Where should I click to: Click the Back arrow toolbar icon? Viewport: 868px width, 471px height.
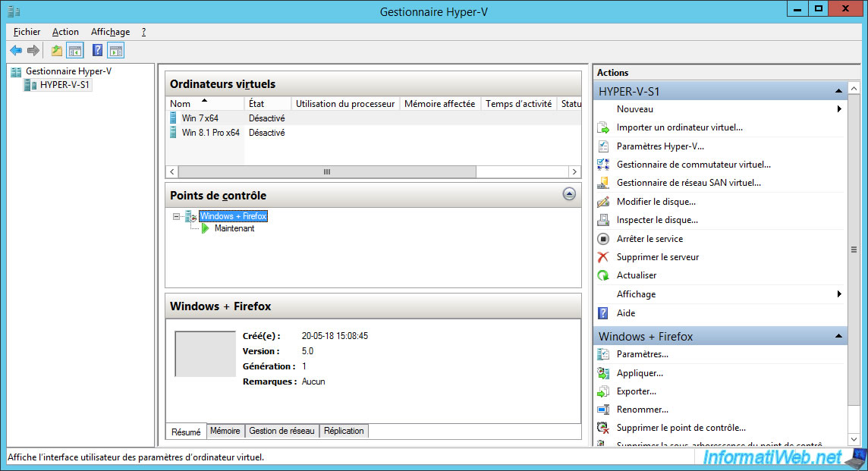[x=16, y=51]
